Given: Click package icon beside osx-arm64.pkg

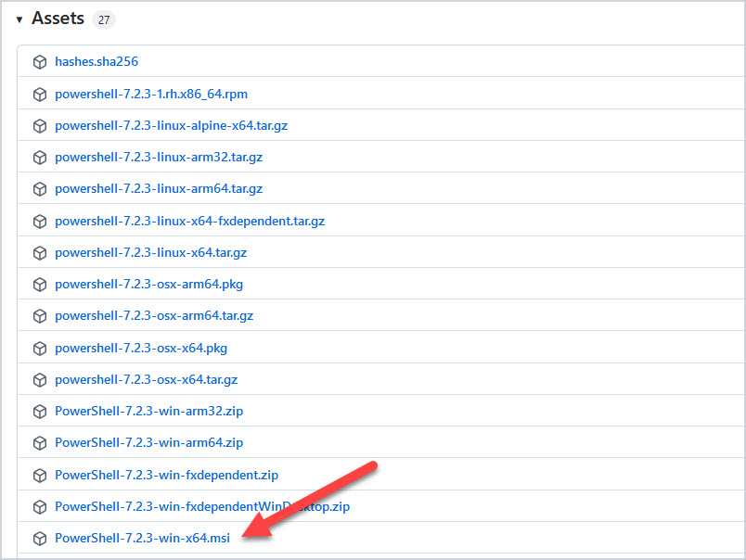Looking at the screenshot, I should point(40,285).
